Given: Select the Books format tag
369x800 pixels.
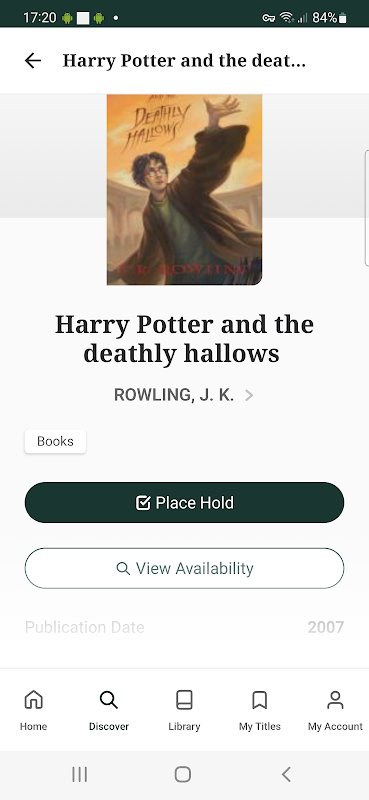Looking at the screenshot, I should coord(55,441).
